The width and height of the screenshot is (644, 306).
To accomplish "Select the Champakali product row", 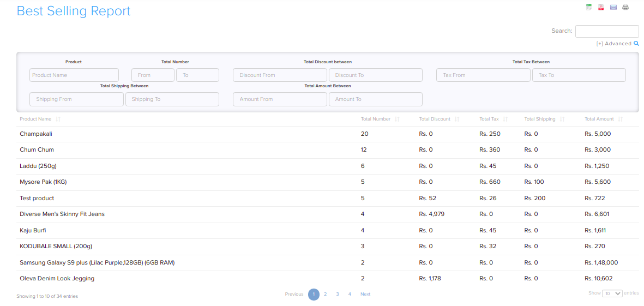I will point(328,134).
